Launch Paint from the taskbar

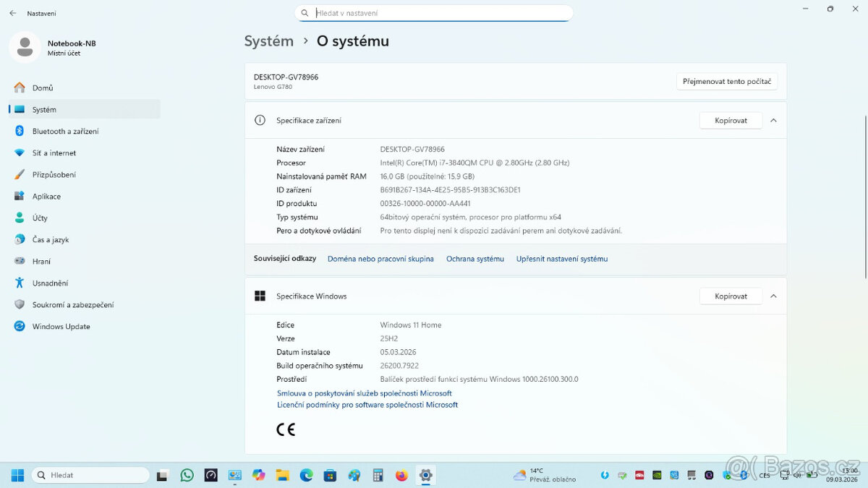click(x=354, y=475)
